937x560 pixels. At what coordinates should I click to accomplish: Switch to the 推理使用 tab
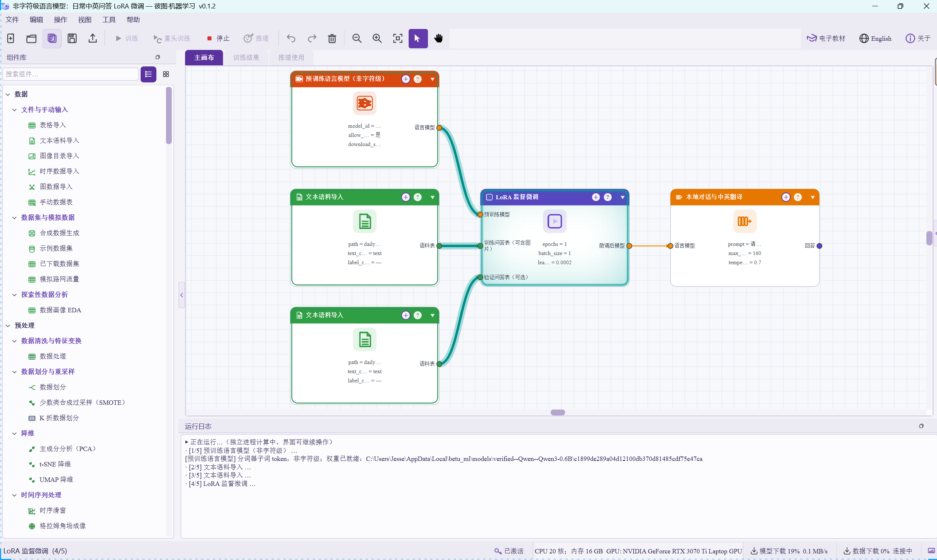pos(291,58)
